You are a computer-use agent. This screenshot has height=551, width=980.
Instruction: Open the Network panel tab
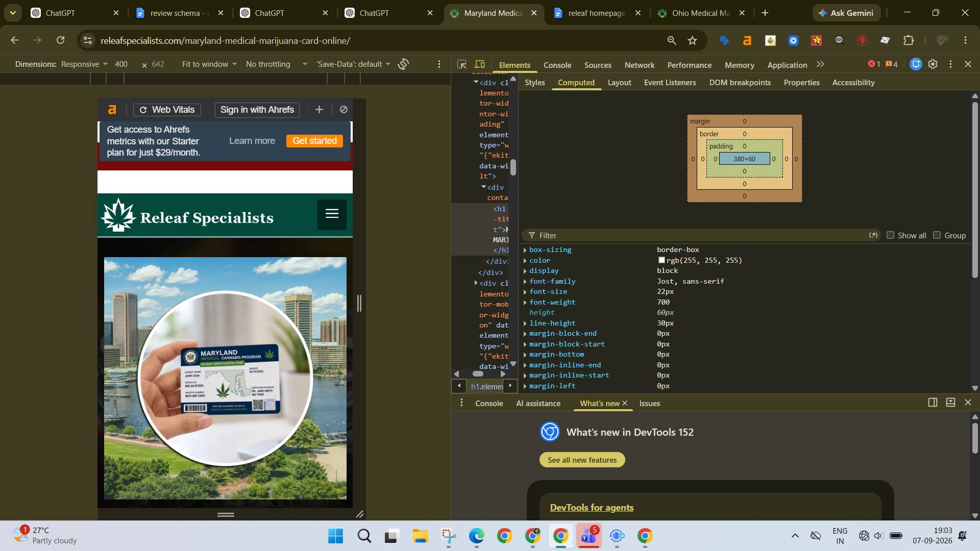[x=640, y=65]
